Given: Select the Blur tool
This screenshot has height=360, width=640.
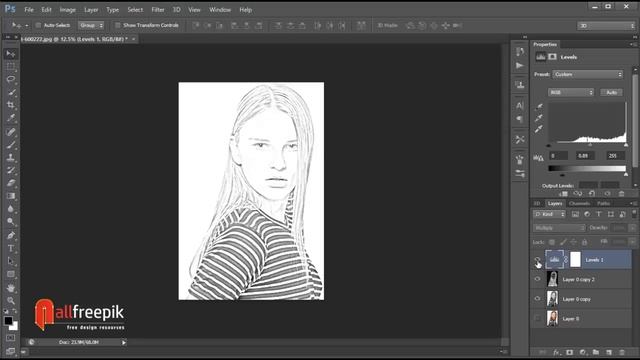Looking at the screenshot, I should coord(11,209).
